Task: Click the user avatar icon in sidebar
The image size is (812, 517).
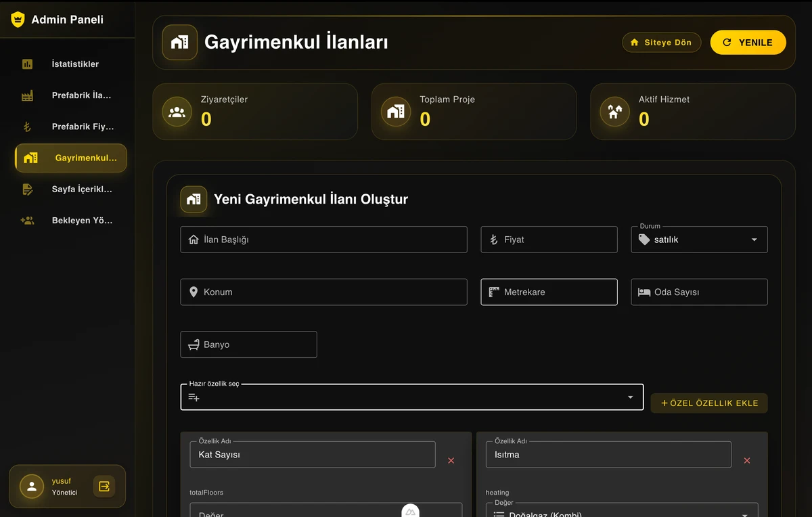Action: point(31,486)
